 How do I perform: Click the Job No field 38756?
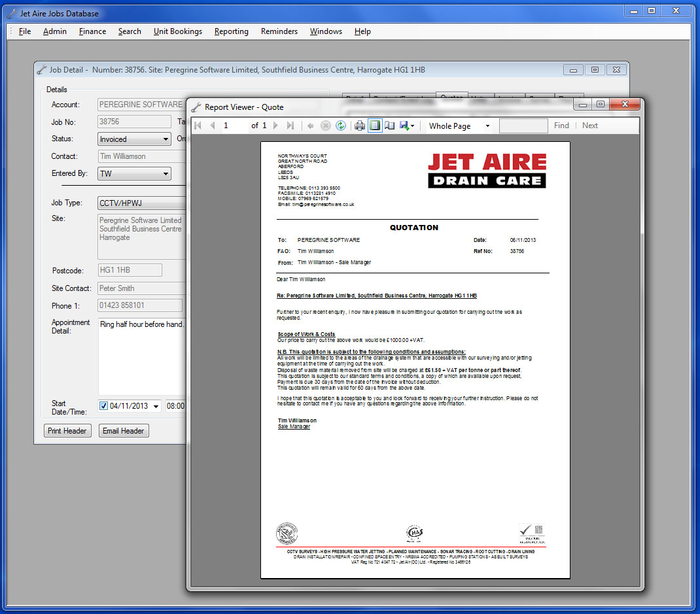coord(134,122)
